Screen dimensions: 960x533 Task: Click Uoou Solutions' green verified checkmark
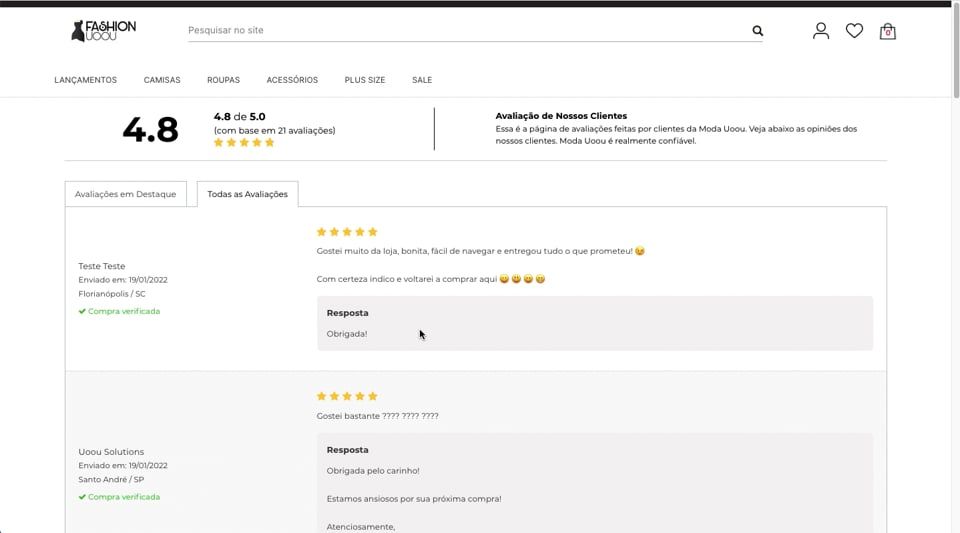(x=82, y=497)
